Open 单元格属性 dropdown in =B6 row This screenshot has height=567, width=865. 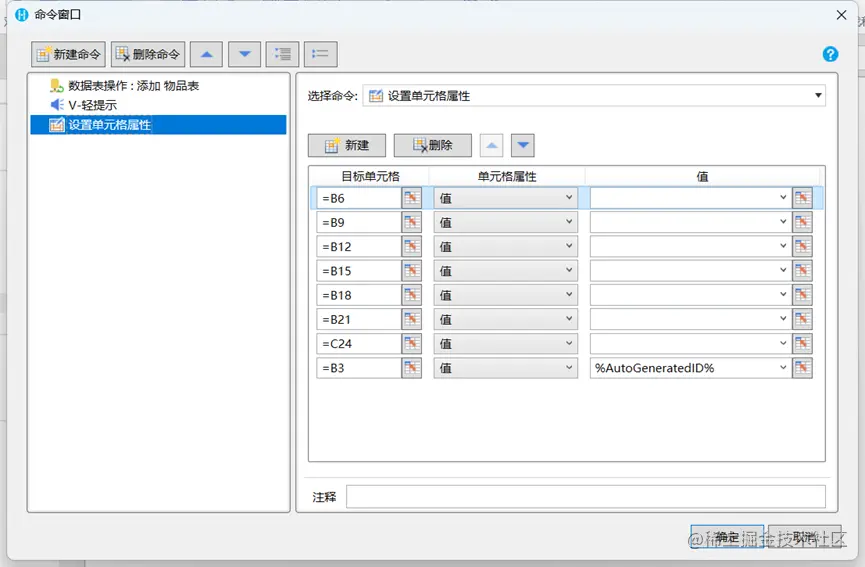click(x=505, y=198)
